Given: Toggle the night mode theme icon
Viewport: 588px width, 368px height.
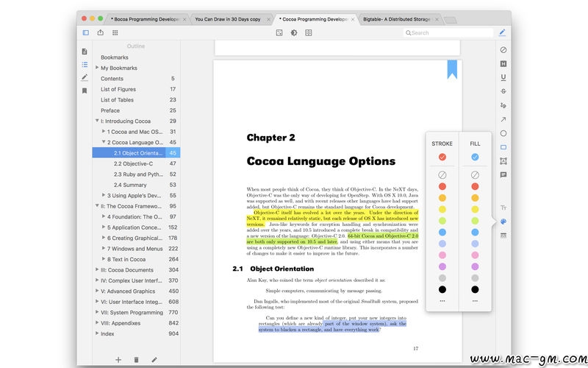Looking at the screenshot, I should (x=294, y=32).
